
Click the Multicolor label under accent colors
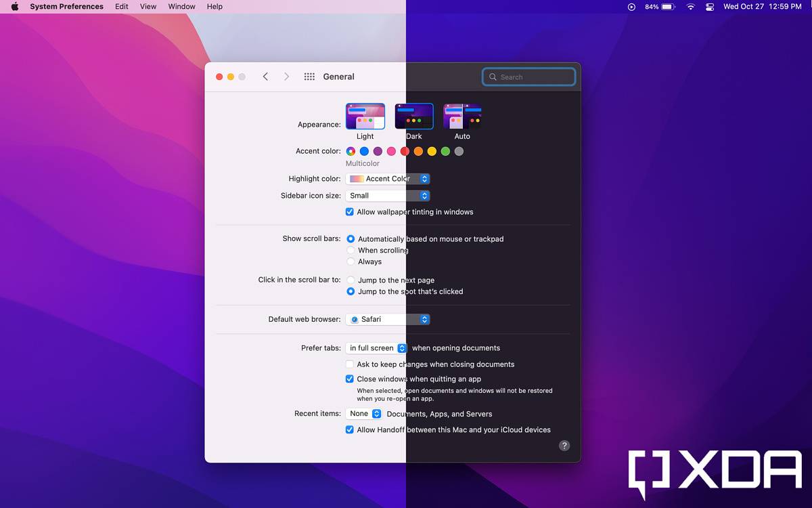click(x=363, y=164)
